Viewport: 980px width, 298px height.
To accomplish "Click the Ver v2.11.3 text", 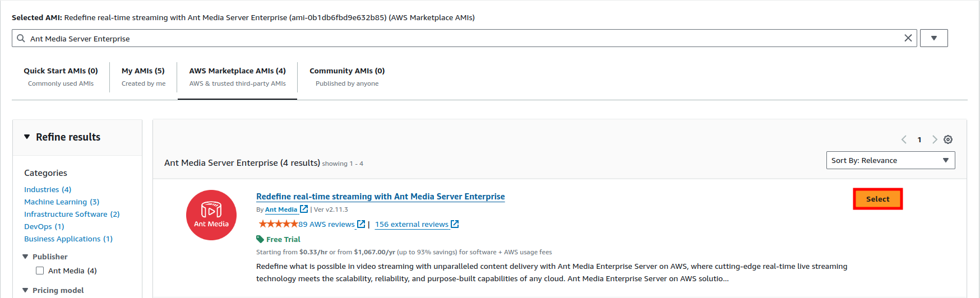I will (x=331, y=209).
